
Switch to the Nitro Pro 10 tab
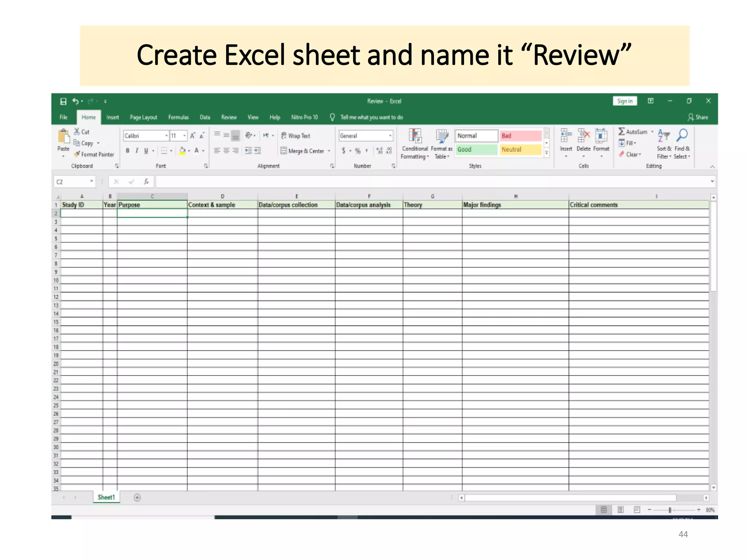click(x=305, y=117)
